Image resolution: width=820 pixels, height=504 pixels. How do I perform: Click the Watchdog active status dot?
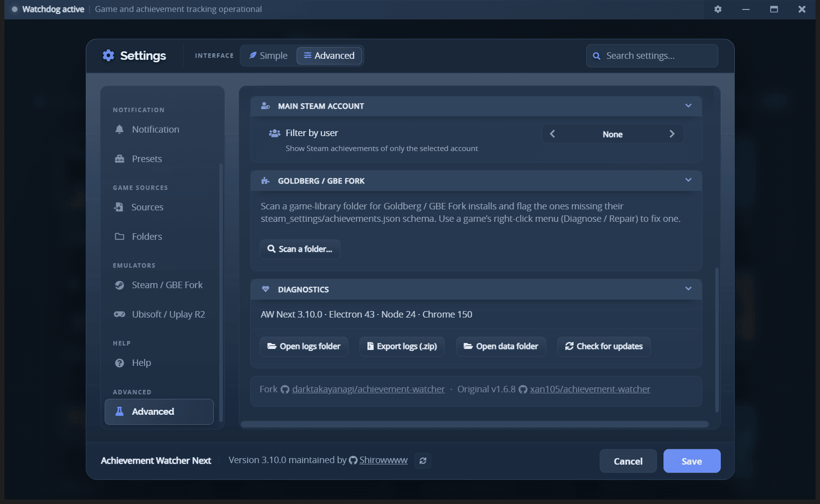tap(14, 9)
